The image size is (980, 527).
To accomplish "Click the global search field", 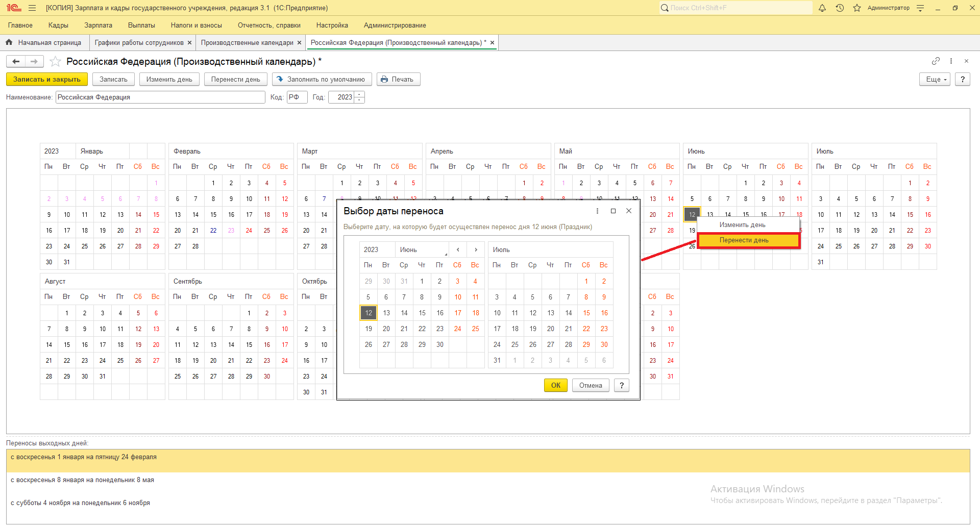I will pyautogui.click(x=736, y=8).
